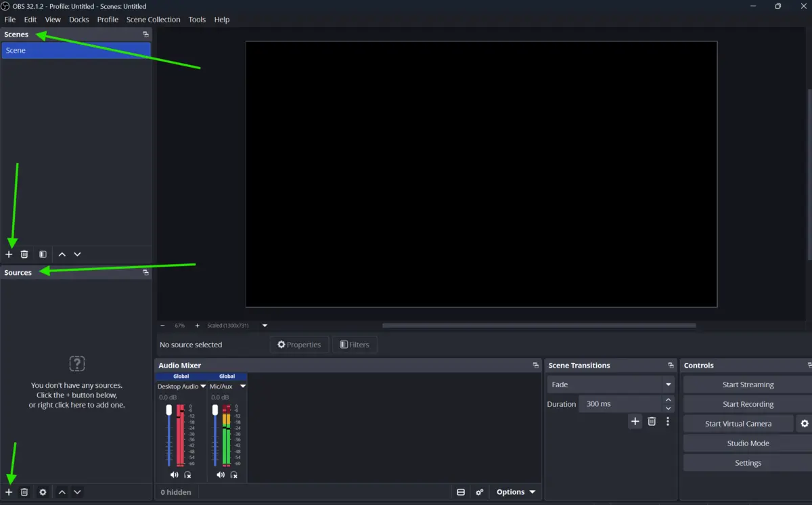The height and width of the screenshot is (505, 812).
Task: Open the Profile menu
Action: [x=108, y=20]
